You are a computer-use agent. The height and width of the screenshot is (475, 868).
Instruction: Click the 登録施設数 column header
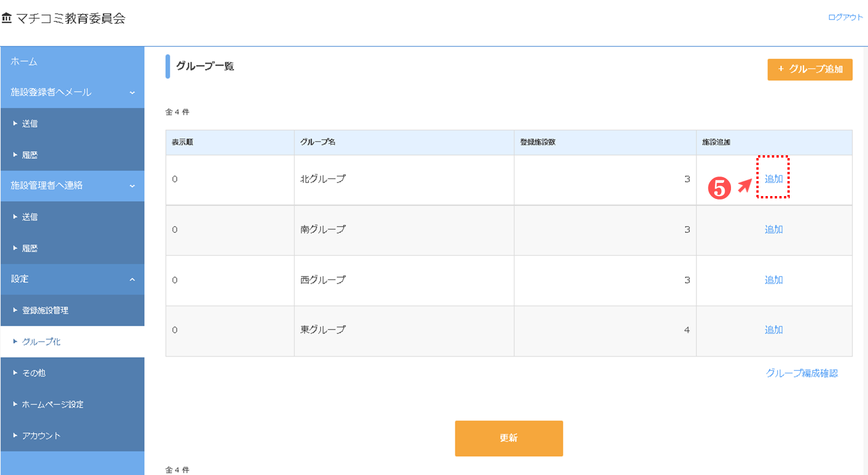click(605, 142)
